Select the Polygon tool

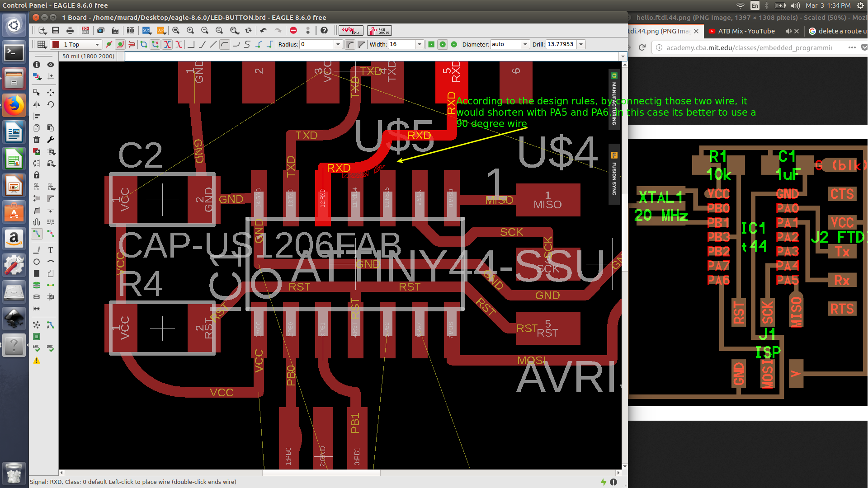tap(51, 273)
